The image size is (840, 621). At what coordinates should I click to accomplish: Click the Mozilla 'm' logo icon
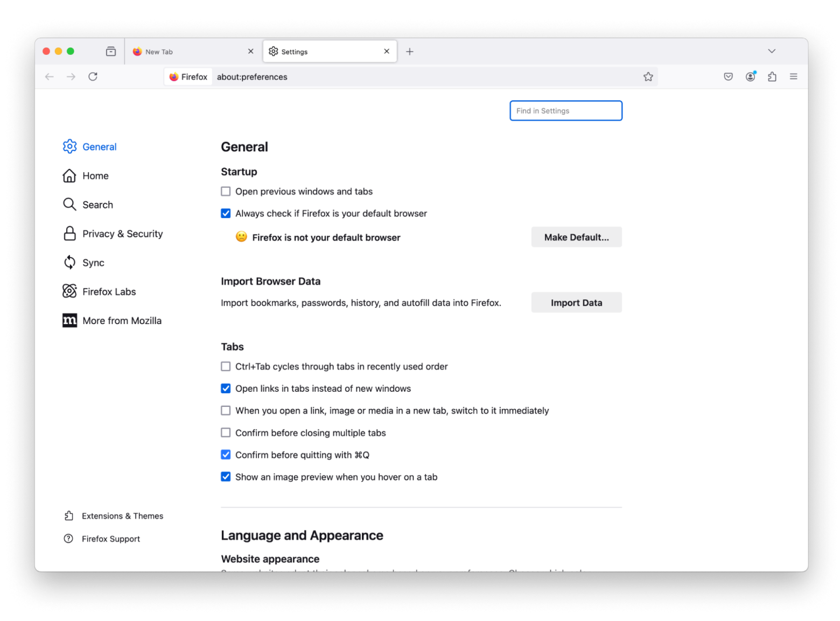pos(69,321)
